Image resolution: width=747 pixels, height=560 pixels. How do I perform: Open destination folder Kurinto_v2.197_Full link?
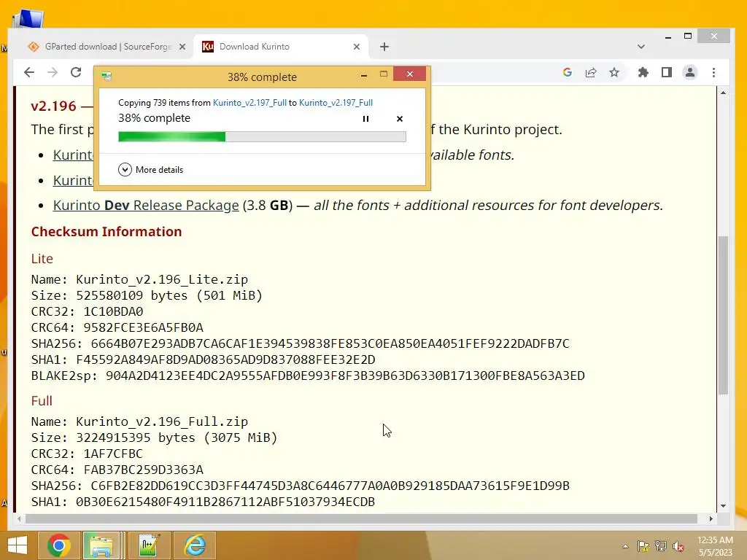point(336,103)
